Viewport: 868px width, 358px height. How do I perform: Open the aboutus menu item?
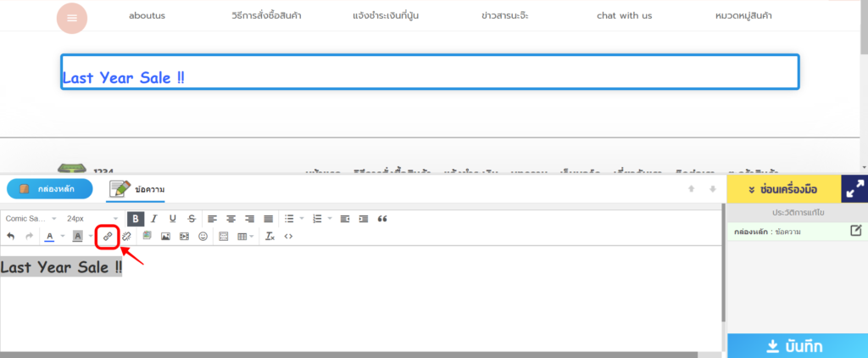[x=150, y=16]
